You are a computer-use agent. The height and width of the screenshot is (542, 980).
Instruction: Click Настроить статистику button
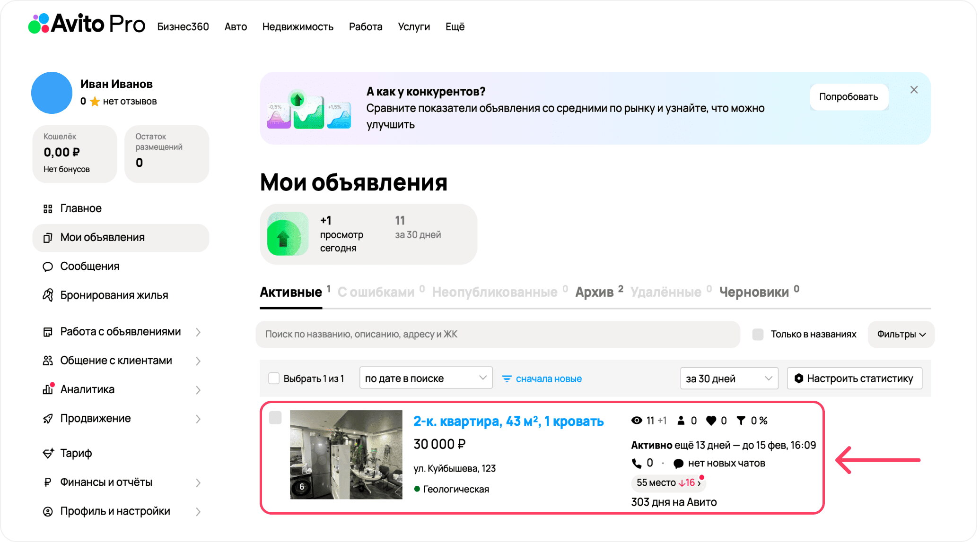[x=855, y=379]
